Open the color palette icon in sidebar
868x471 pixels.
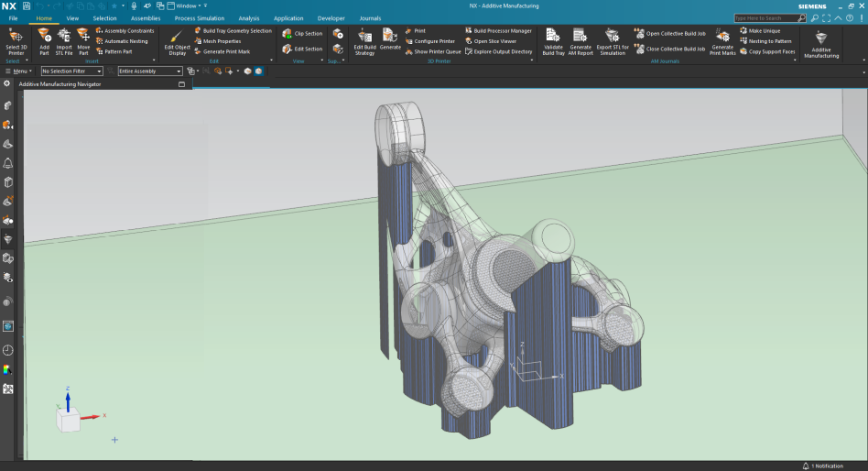coord(8,369)
